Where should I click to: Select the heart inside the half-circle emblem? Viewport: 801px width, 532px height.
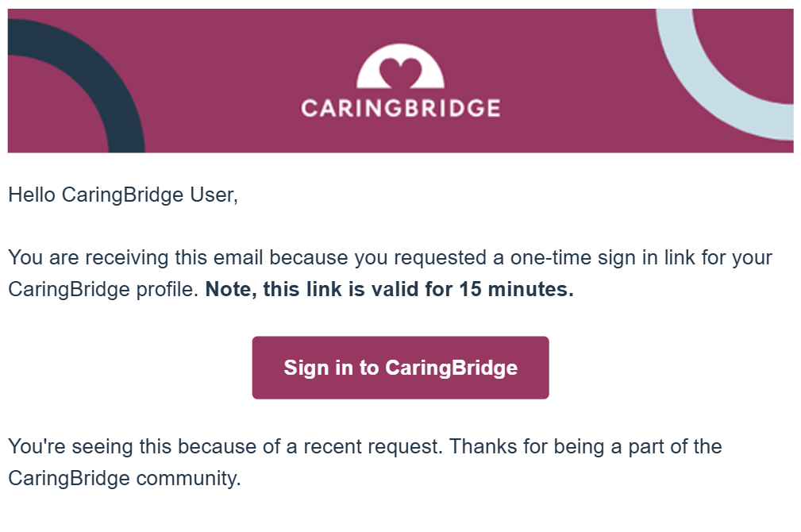tap(400, 71)
